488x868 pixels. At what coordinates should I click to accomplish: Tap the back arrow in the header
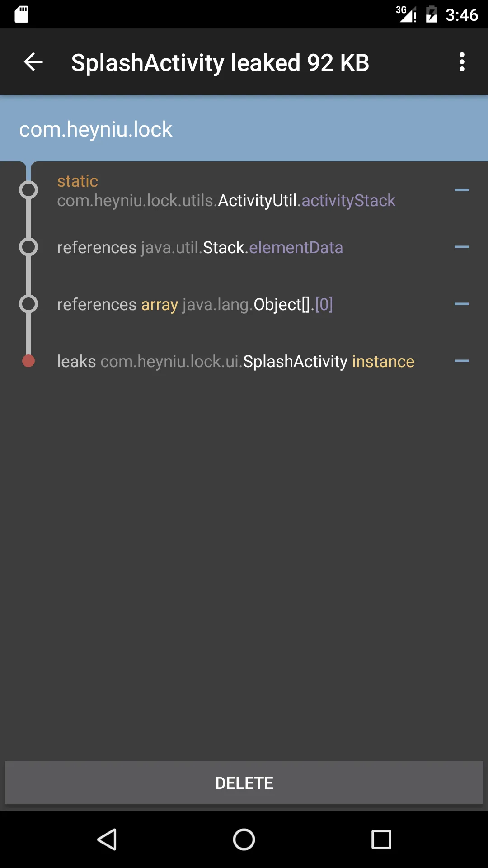click(33, 62)
